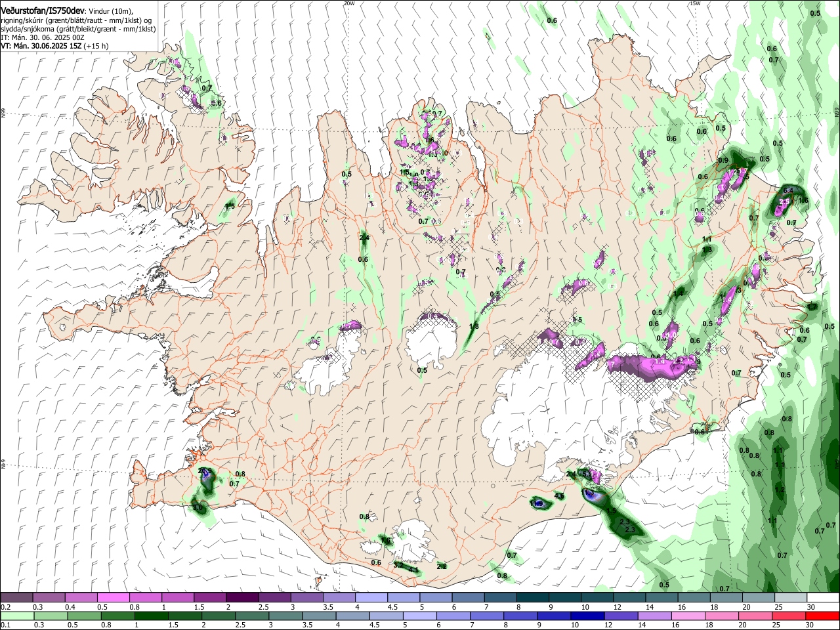Select the lavender 4 swatch in top legend row
This screenshot has height=630, width=840.
coord(371,598)
